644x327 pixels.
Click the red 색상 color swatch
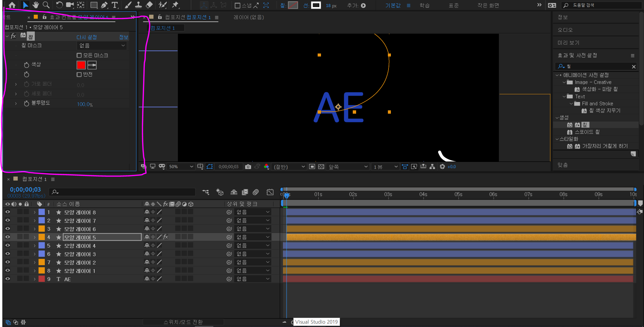pyautogui.click(x=81, y=65)
